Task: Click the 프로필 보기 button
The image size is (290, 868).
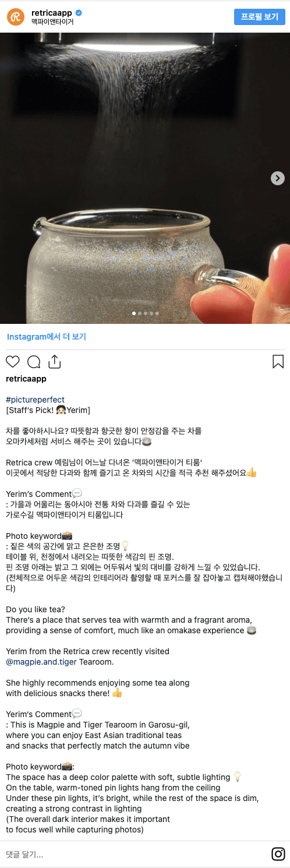Action: (260, 16)
